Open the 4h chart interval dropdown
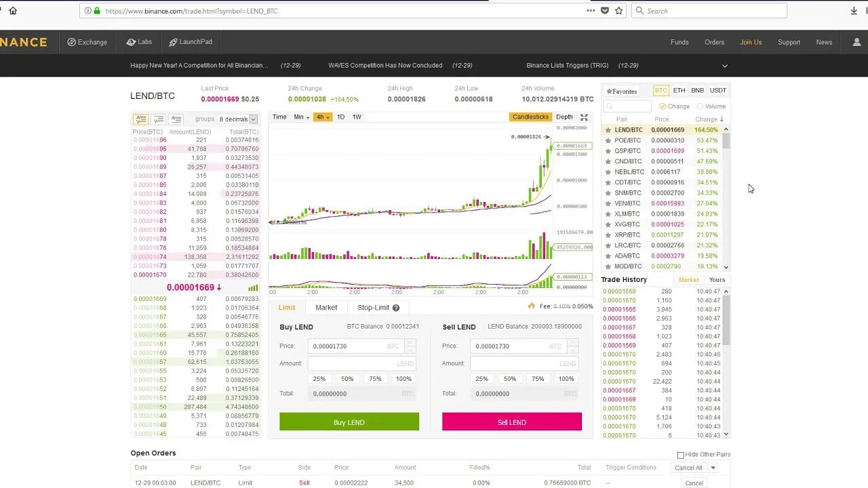Image resolution: width=868 pixels, height=488 pixels. [x=323, y=117]
